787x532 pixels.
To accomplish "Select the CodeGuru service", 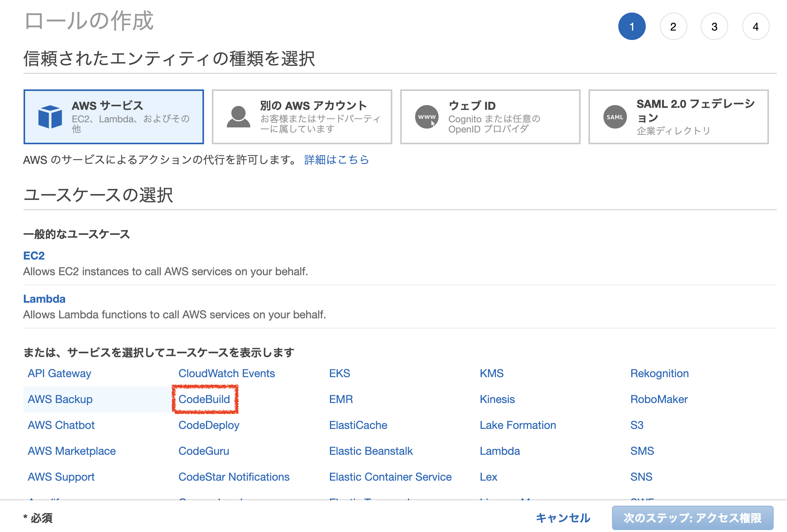I will (x=204, y=451).
